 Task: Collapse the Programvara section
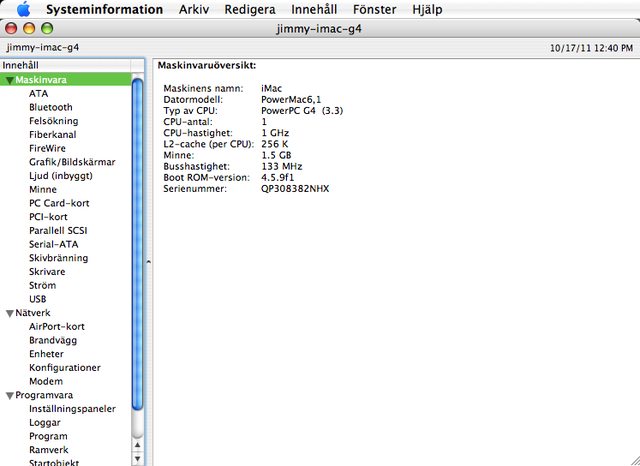coord(10,395)
